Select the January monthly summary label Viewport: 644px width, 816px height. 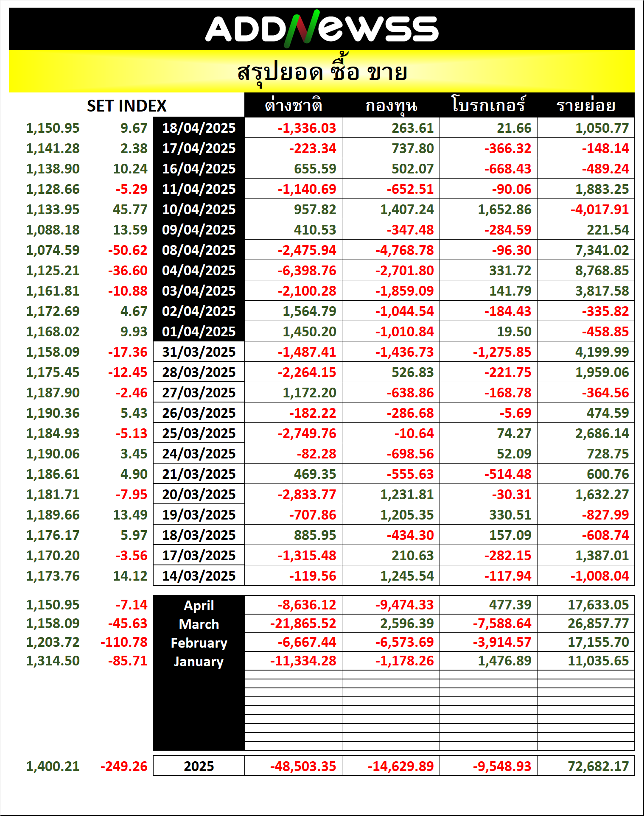click(199, 661)
